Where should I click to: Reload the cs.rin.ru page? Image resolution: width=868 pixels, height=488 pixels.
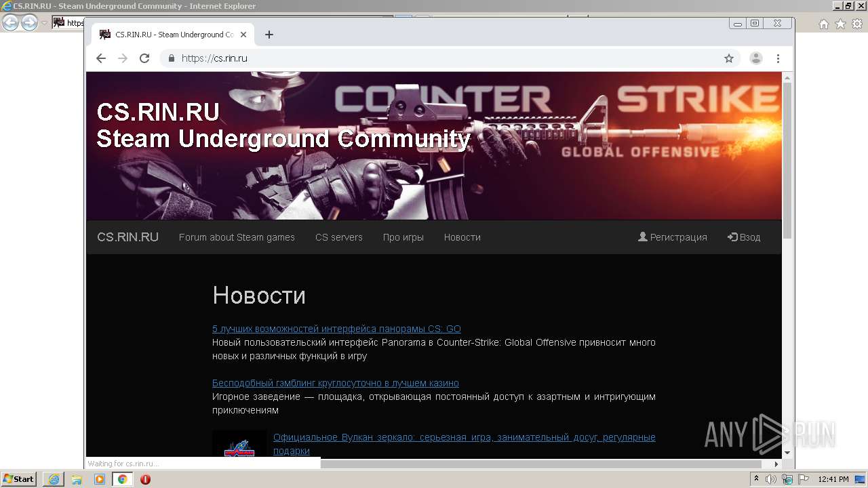[x=144, y=58]
